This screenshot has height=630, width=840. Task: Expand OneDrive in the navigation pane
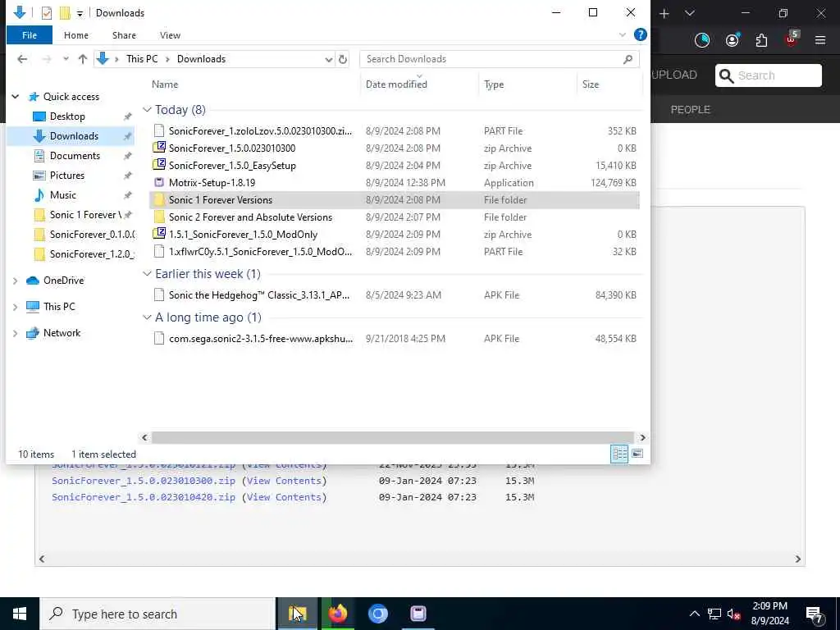coord(16,281)
